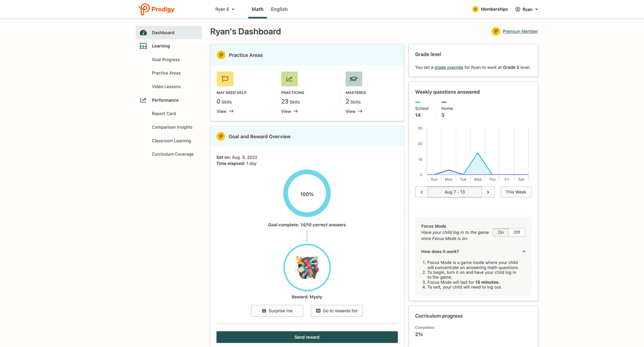Screen dimensions: 644x347
Task: Collapse the How does it work section
Action: pos(523,251)
